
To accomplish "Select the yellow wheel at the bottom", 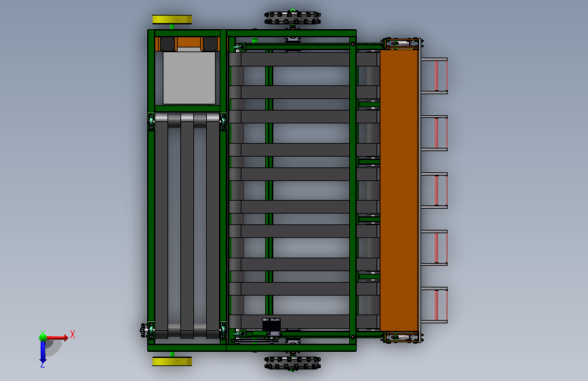I will tap(172, 361).
